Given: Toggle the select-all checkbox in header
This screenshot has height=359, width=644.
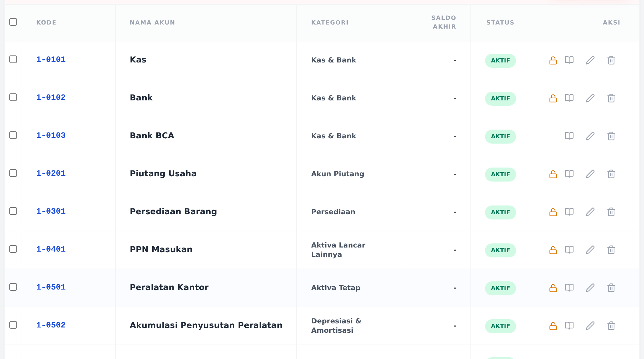Looking at the screenshot, I should [x=13, y=22].
